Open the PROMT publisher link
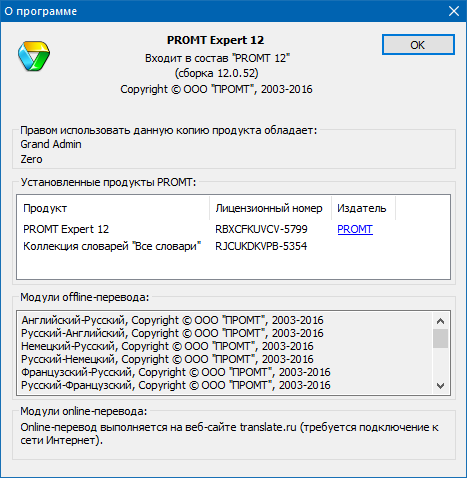The image size is (467, 478). 355,229
